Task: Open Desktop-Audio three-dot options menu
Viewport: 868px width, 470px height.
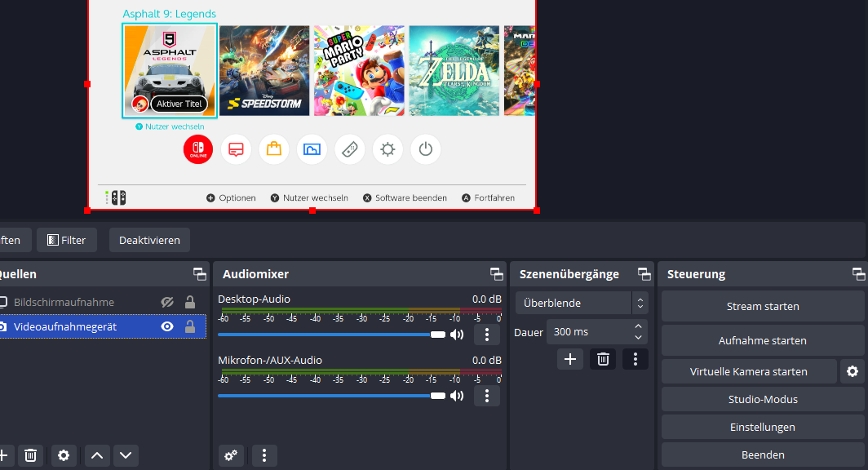Action: (x=487, y=335)
